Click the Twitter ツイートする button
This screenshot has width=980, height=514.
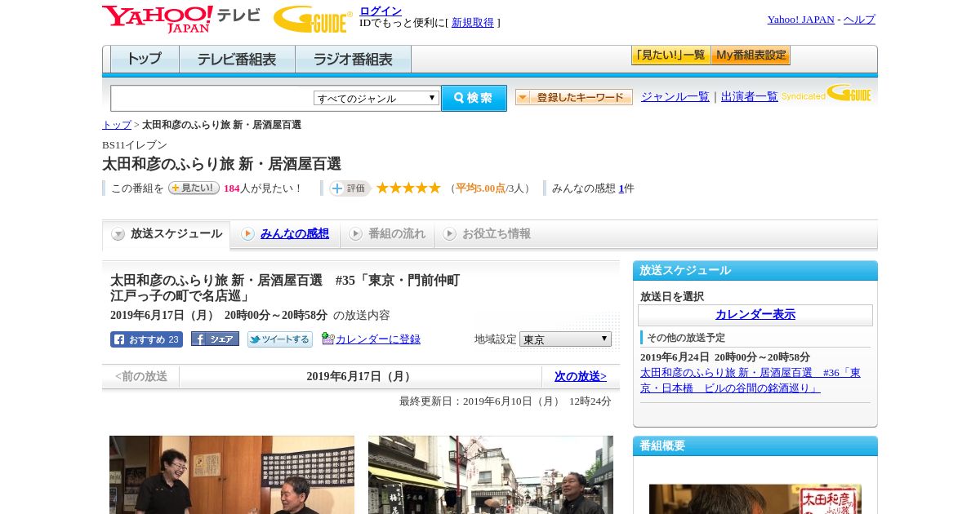280,339
